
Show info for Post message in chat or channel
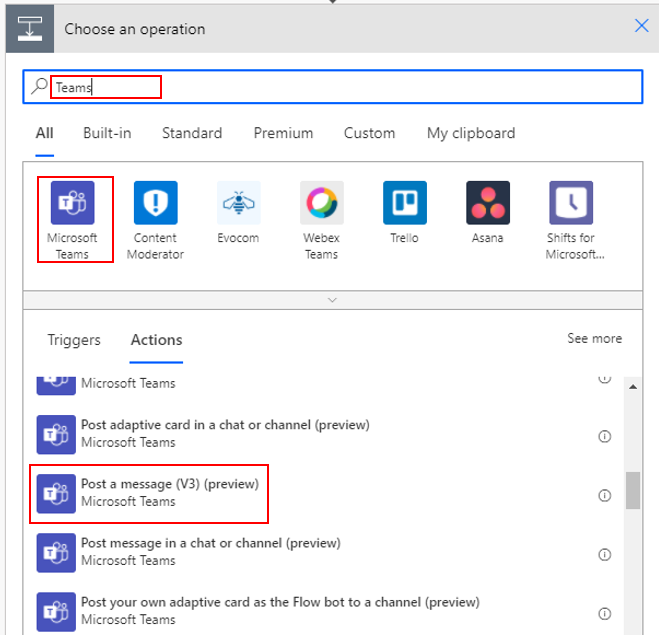(x=604, y=555)
